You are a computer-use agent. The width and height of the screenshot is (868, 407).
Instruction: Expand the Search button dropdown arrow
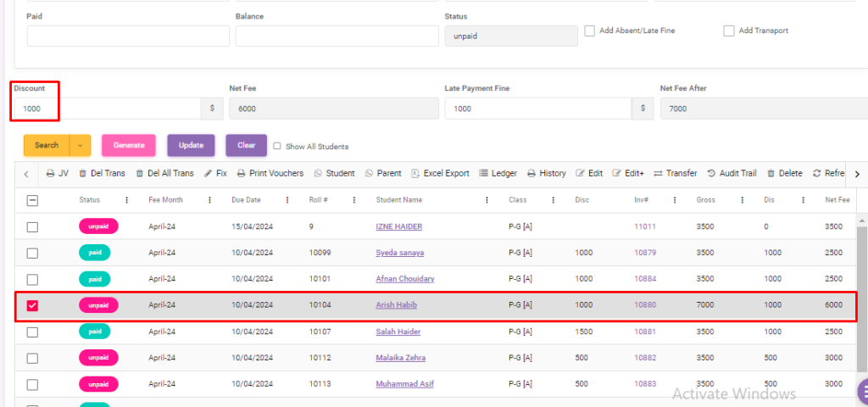click(x=80, y=145)
